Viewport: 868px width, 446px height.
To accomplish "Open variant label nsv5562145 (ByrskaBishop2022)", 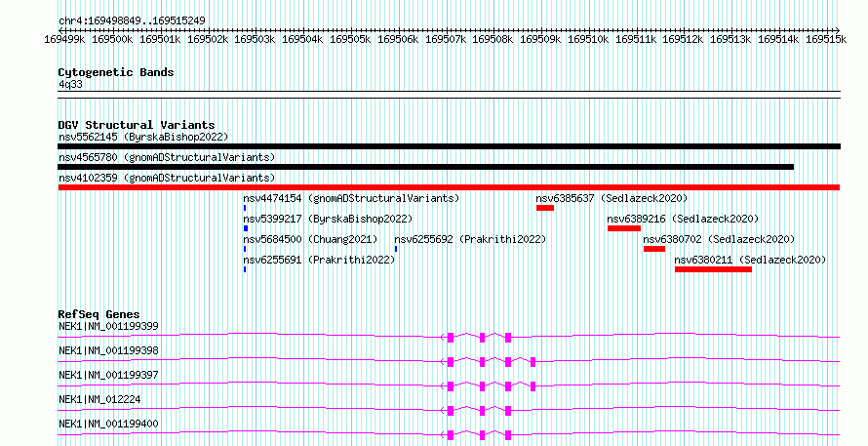I will 143,137.
